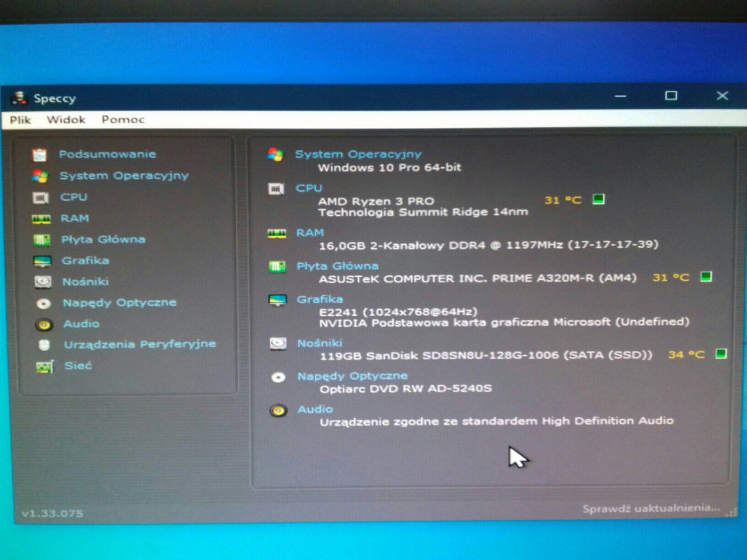Click Grafika heading link in summary
This screenshot has height=560, width=747.
tap(319, 299)
